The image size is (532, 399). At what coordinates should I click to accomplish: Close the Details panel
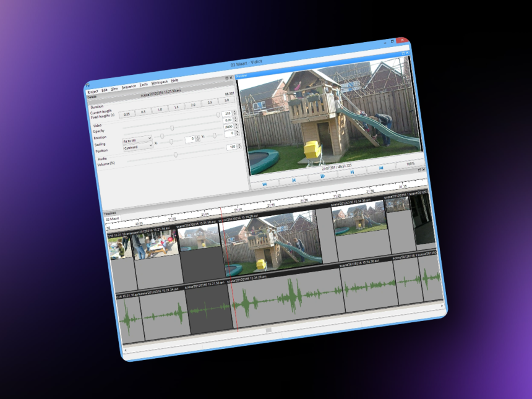[231, 78]
